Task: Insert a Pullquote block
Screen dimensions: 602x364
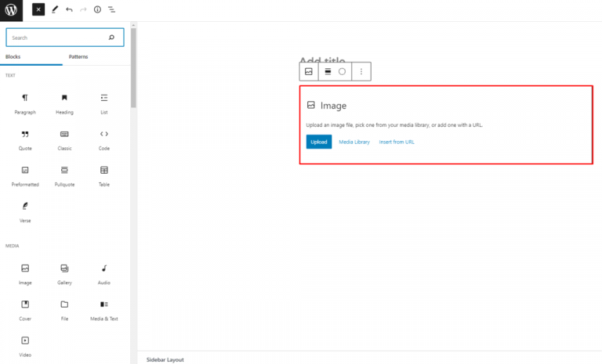Action: pos(64,176)
